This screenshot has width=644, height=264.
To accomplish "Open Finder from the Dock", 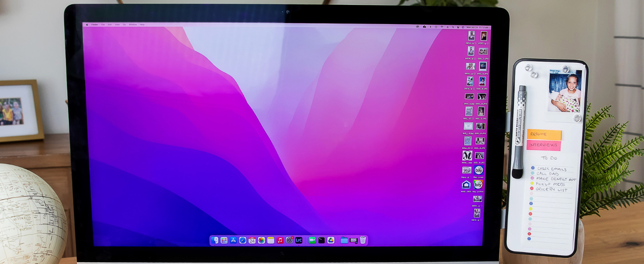I will (215, 240).
